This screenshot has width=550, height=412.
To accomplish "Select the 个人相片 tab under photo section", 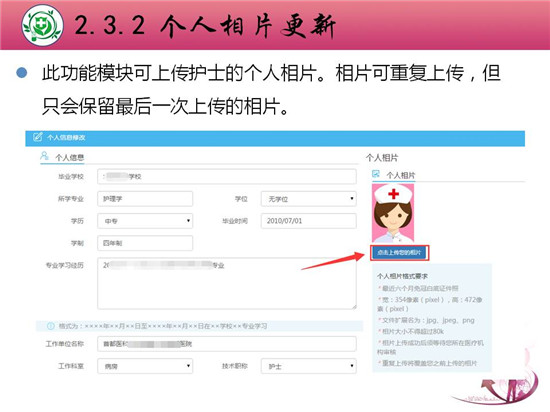I will 401,175.
